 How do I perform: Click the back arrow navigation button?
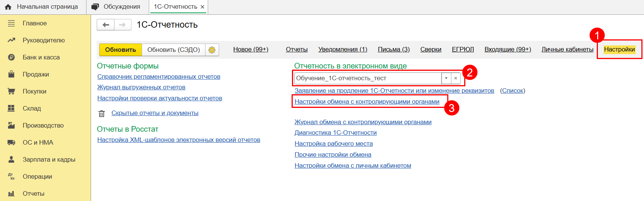tap(106, 25)
